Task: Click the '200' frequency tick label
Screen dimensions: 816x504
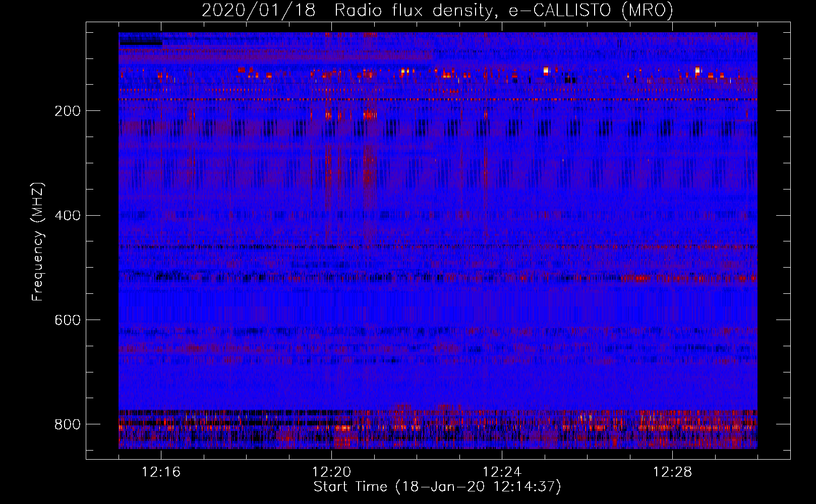Action: click(x=68, y=111)
